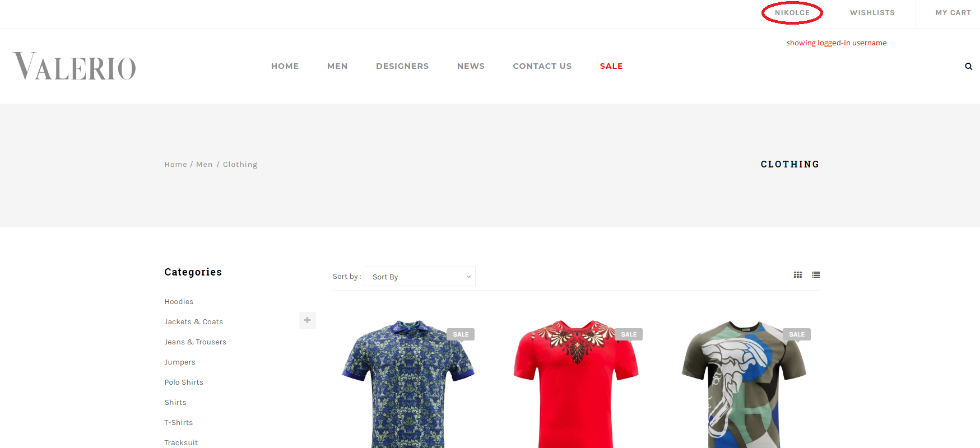Image resolution: width=980 pixels, height=448 pixels.
Task: Expand Jackets & Coats with the plus icon
Action: tap(307, 320)
